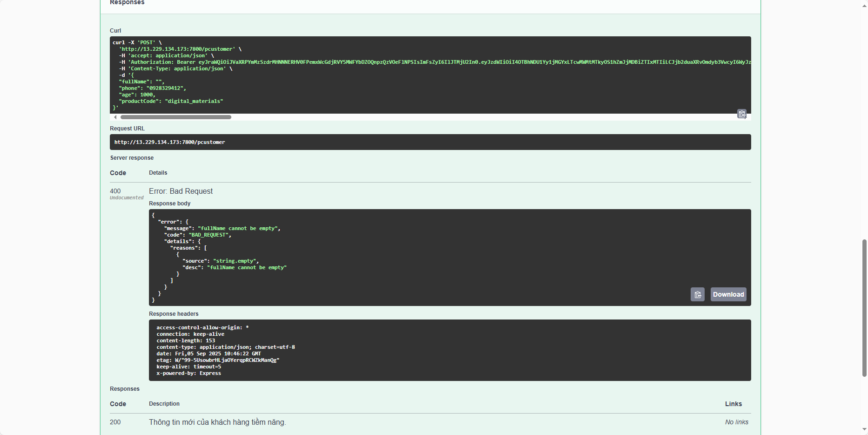Click the Links column header
The height and width of the screenshot is (435, 868).
(x=733, y=404)
